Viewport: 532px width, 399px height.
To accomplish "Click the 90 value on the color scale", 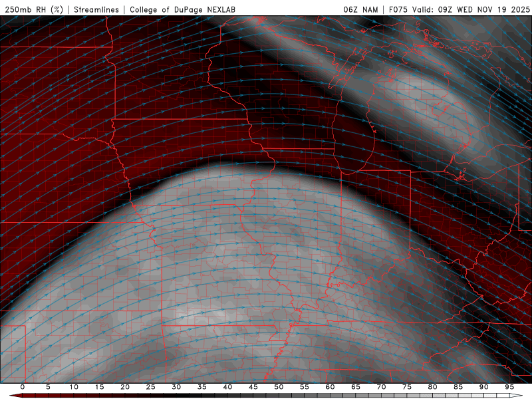I will [x=483, y=387].
